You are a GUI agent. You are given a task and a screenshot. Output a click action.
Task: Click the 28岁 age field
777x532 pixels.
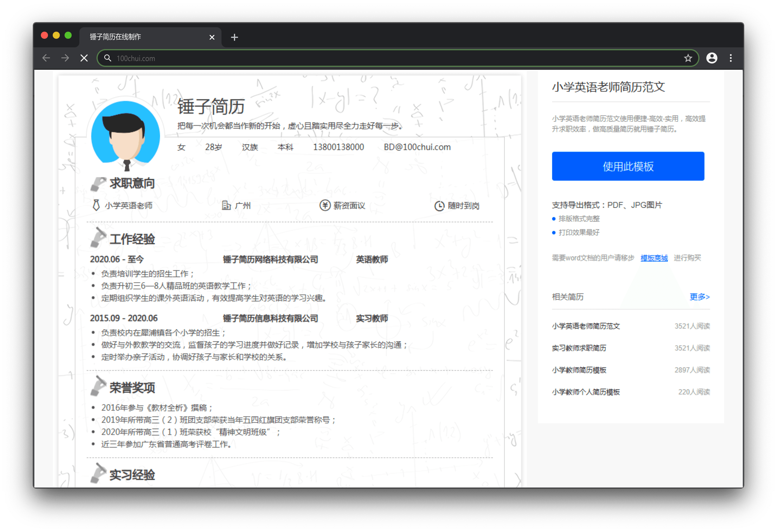click(213, 147)
